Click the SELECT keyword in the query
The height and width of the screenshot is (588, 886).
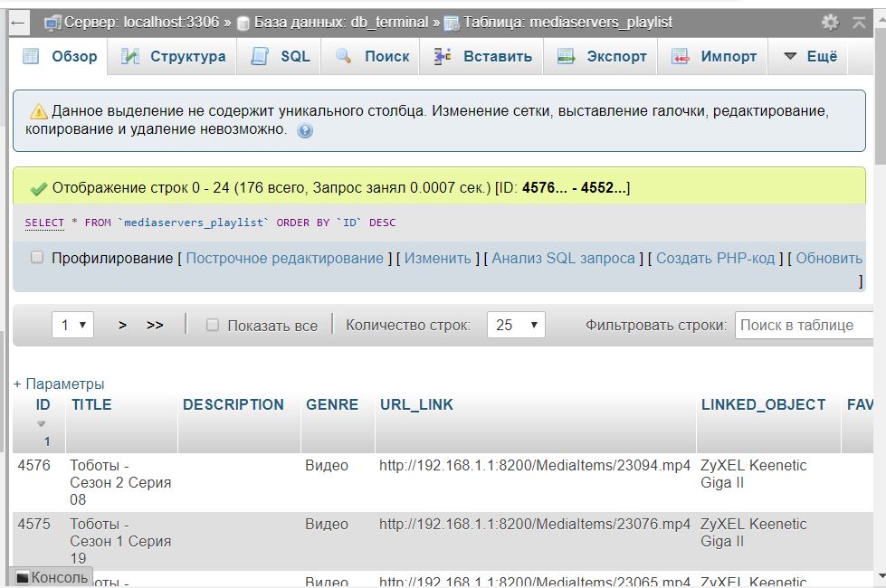(x=44, y=223)
